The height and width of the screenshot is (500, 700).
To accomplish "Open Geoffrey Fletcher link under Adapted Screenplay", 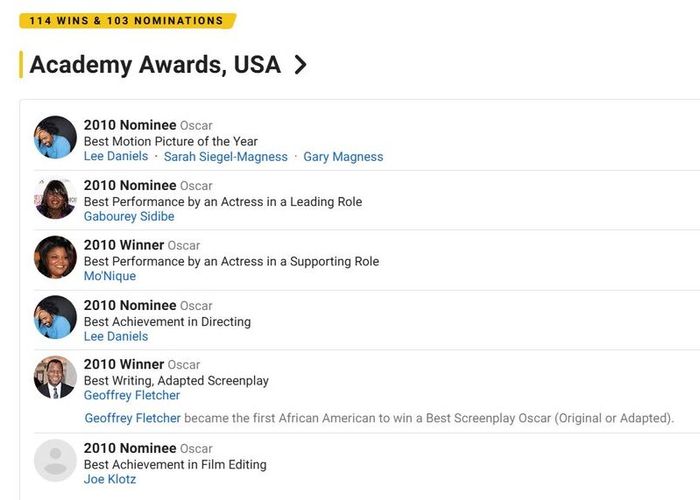I will click(x=132, y=396).
